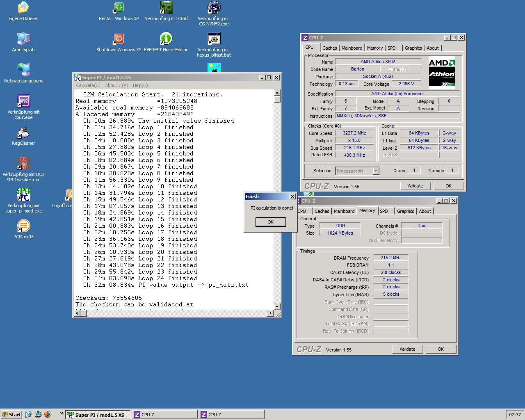
Task: Click Super PI horizontal scrollbar left arrow
Action: pos(77,313)
